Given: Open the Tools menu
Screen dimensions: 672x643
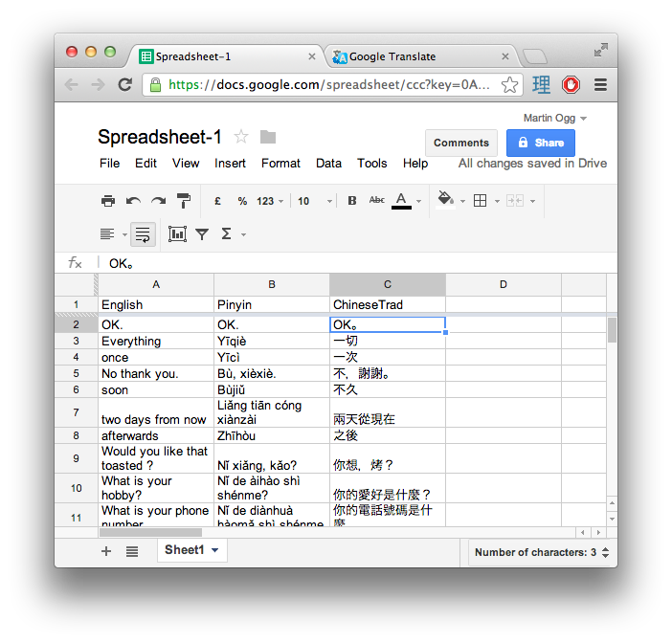Looking at the screenshot, I should [372, 164].
